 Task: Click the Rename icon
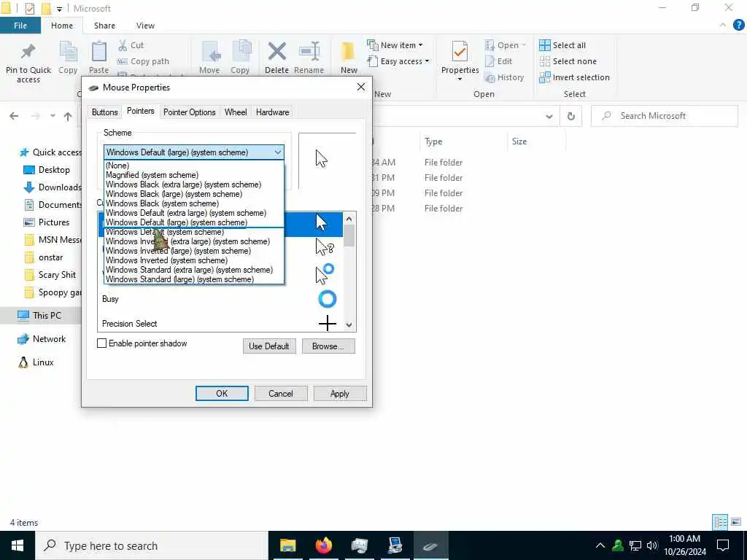click(x=309, y=52)
